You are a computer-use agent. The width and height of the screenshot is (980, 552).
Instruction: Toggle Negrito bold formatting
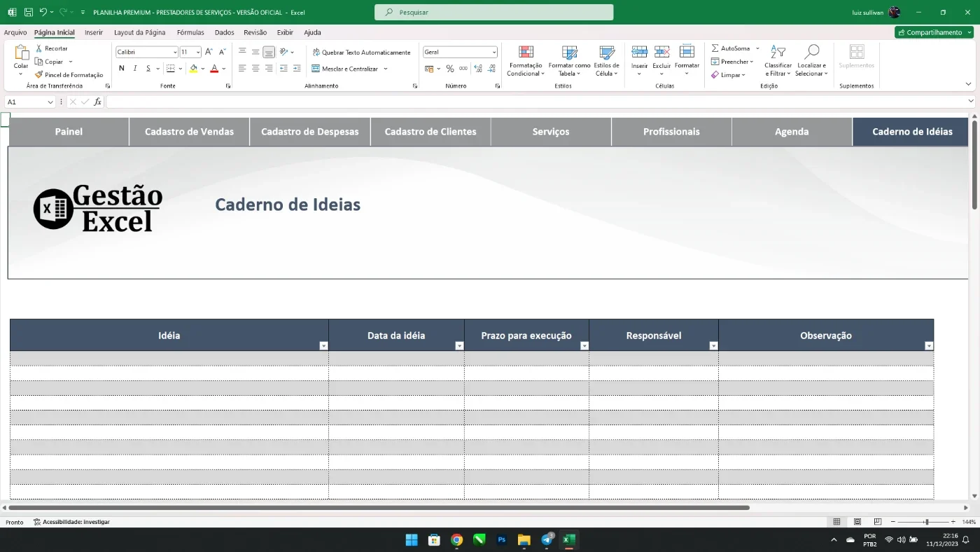click(x=122, y=69)
